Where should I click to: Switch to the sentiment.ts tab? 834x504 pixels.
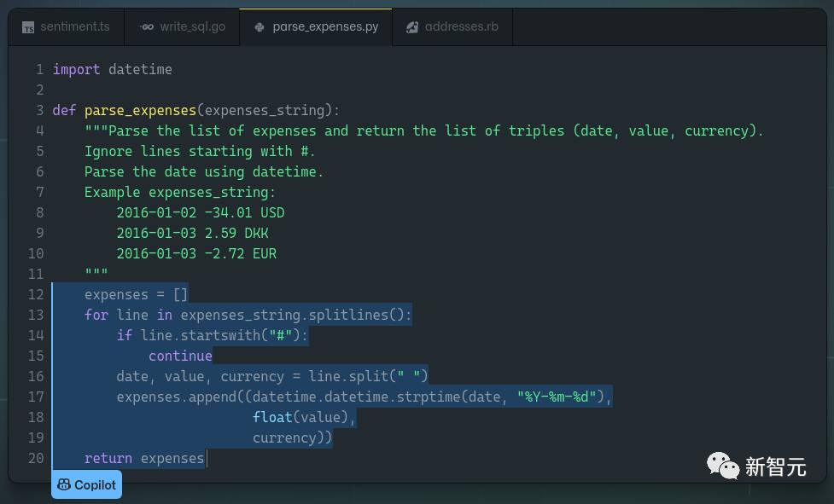tap(75, 26)
